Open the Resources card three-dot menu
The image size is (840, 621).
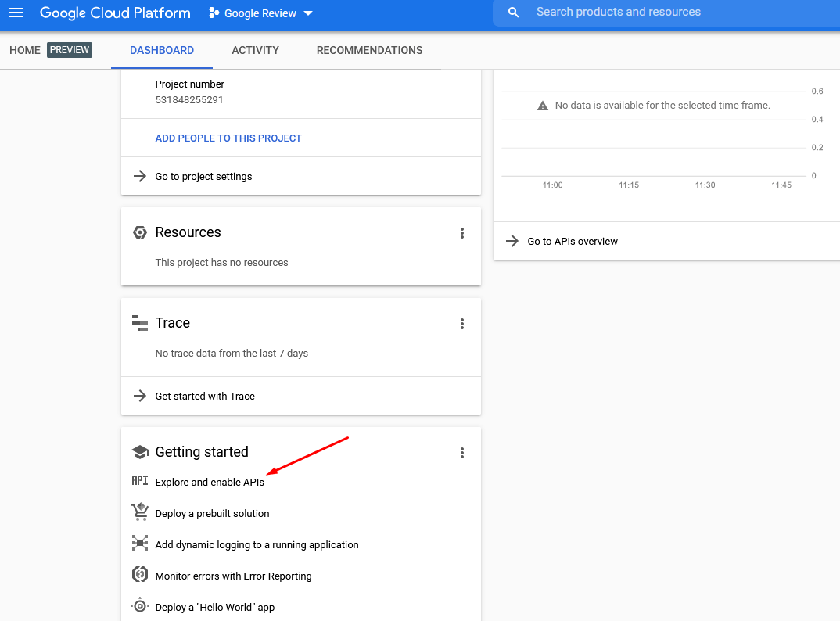coord(461,233)
